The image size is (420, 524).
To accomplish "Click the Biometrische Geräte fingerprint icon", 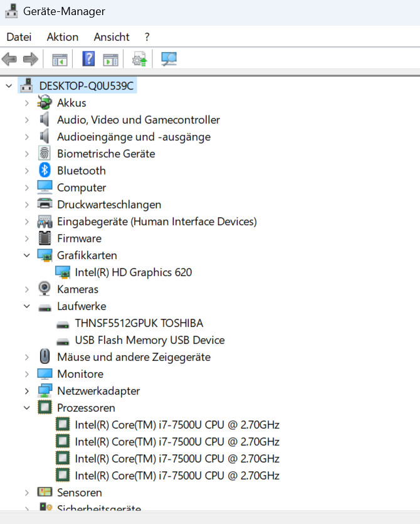I will (45, 153).
